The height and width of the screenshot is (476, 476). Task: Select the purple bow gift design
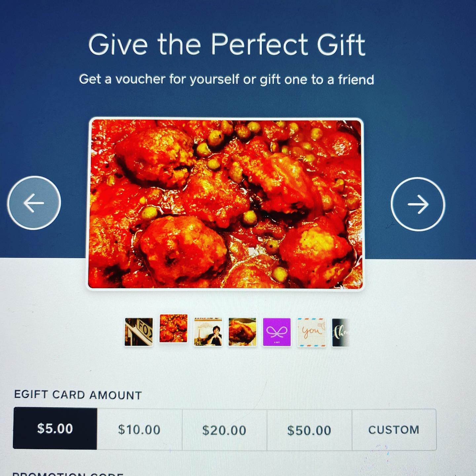coord(277,332)
